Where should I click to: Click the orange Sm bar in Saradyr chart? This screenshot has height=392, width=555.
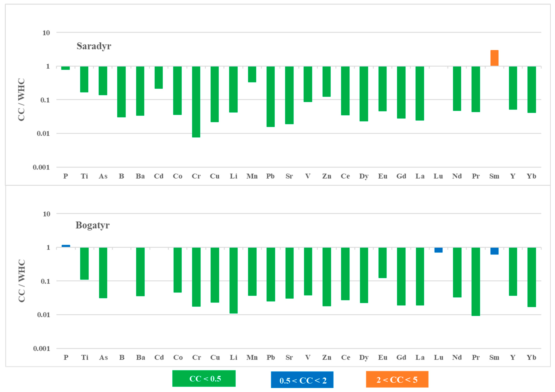(494, 58)
